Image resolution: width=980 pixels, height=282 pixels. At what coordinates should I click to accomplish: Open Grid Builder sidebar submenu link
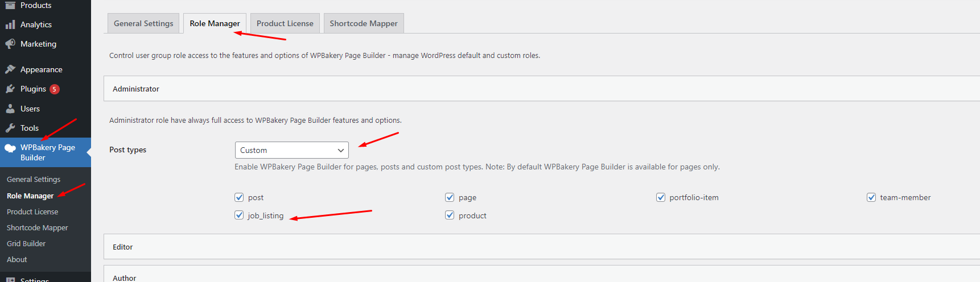click(x=26, y=243)
